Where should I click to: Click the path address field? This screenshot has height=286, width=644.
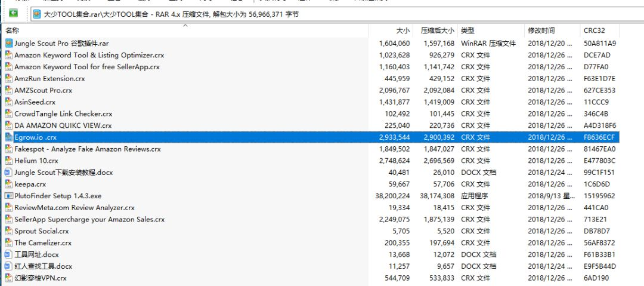[x=338, y=14]
